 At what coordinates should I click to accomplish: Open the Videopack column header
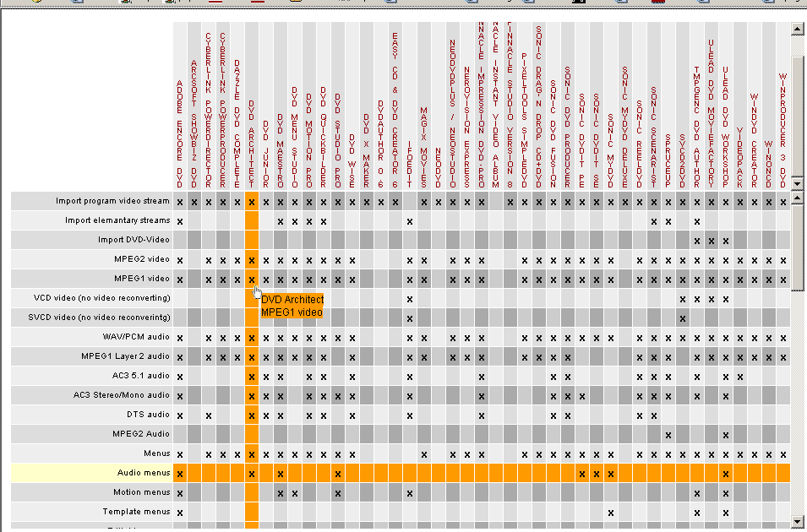[x=740, y=158]
